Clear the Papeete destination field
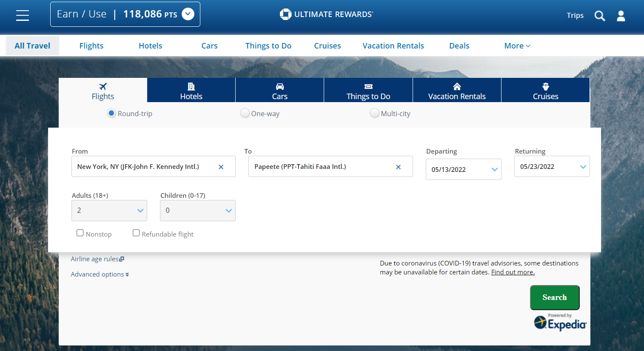 pyautogui.click(x=398, y=167)
